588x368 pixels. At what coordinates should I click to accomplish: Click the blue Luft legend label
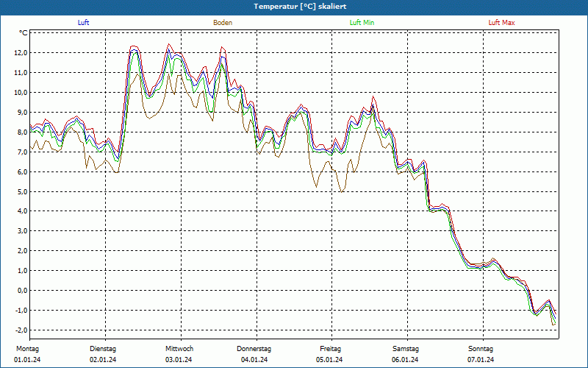[x=83, y=23]
